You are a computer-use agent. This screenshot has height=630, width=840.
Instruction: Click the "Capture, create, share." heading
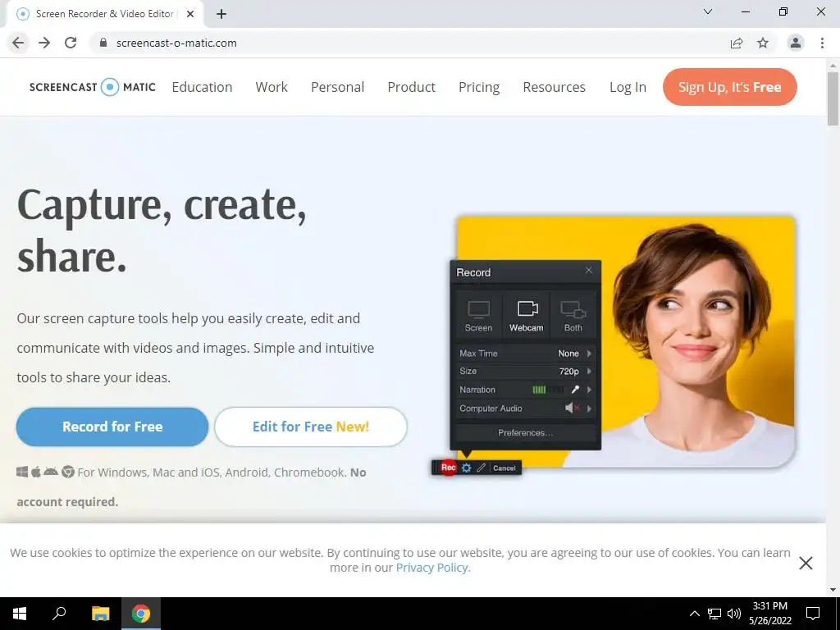(x=162, y=230)
